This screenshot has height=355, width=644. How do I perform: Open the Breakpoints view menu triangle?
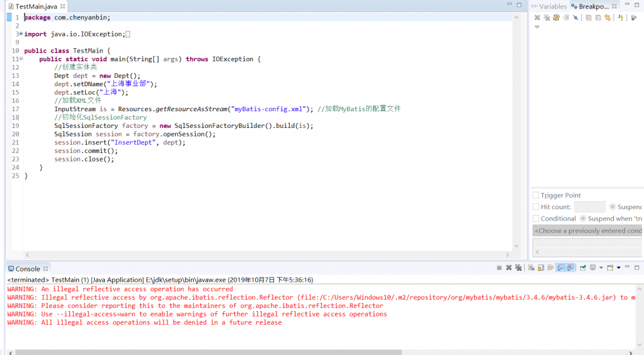537,27
